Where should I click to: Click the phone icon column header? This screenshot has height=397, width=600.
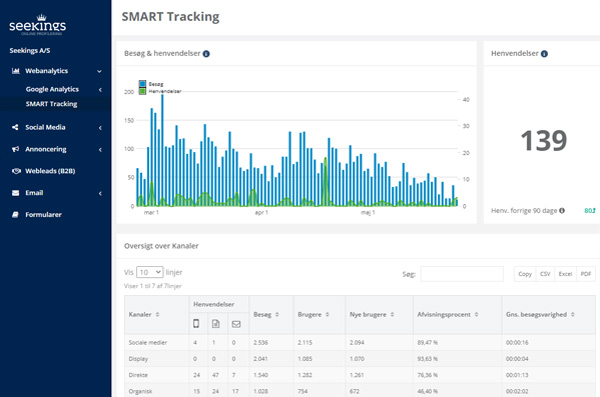pyautogui.click(x=196, y=324)
